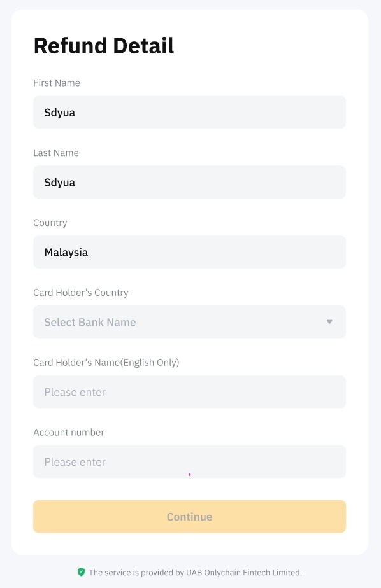This screenshot has width=381, height=588.
Task: Click the Account number label
Action: click(x=69, y=432)
